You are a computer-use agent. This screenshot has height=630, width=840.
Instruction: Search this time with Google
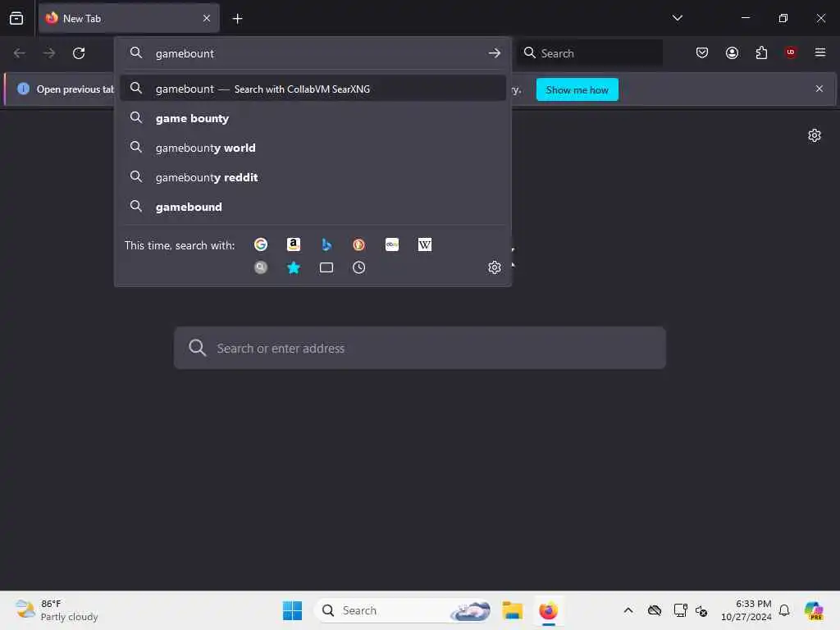(260, 244)
